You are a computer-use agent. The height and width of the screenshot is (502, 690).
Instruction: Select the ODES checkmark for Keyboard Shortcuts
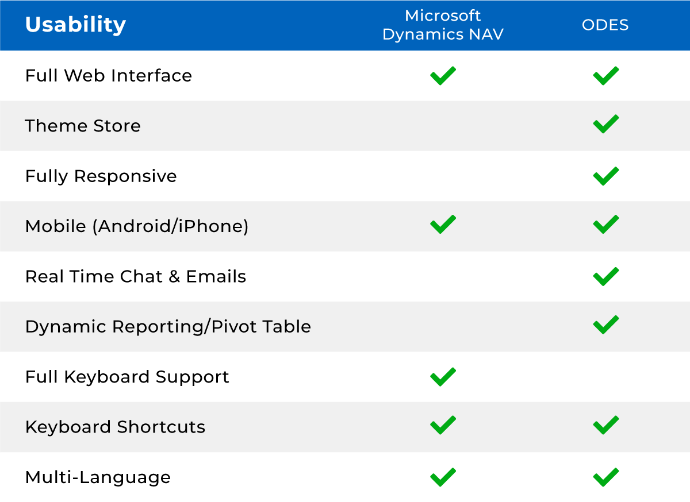[x=606, y=425]
